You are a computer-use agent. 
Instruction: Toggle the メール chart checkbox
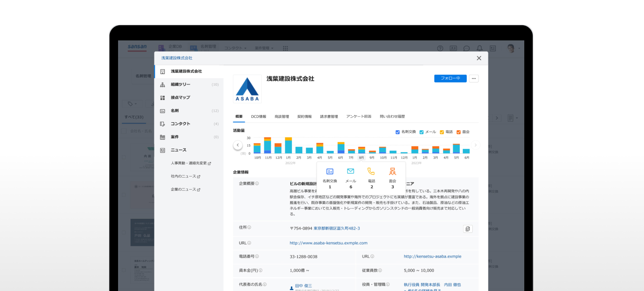point(421,132)
